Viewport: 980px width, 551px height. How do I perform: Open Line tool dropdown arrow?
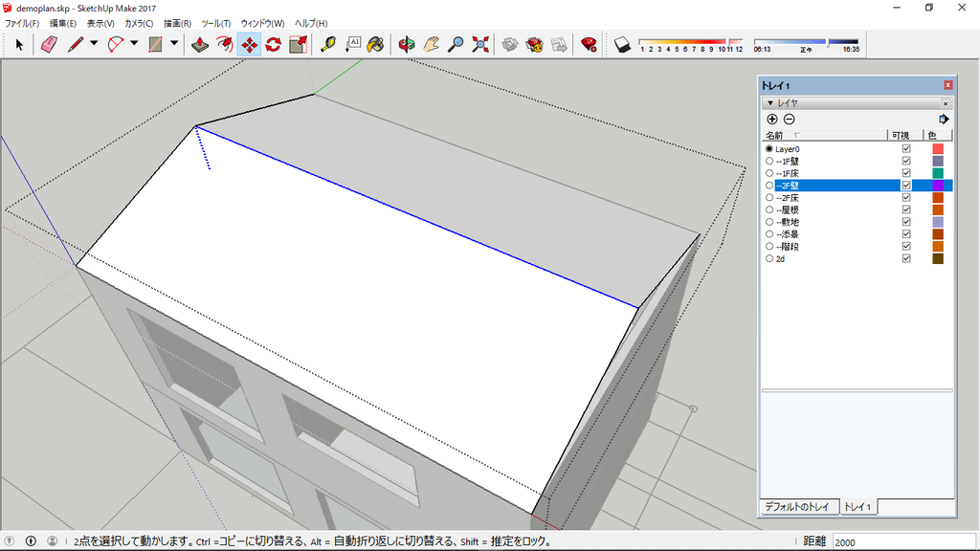tap(94, 44)
